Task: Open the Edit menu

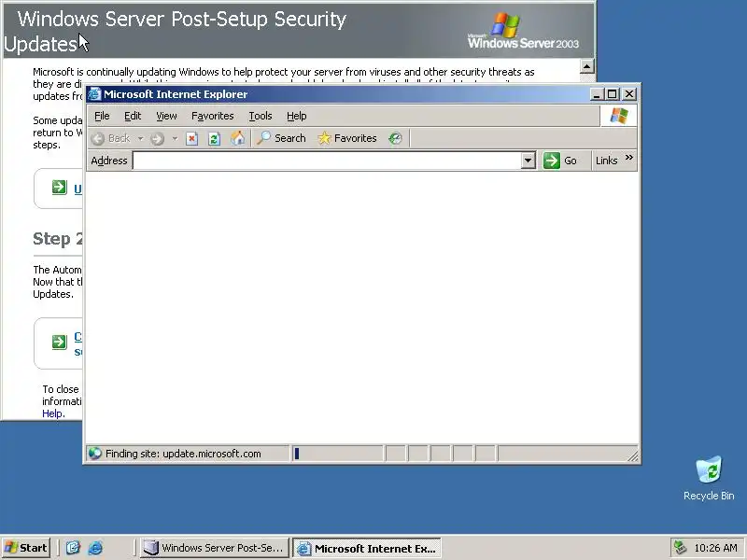Action: tap(133, 116)
